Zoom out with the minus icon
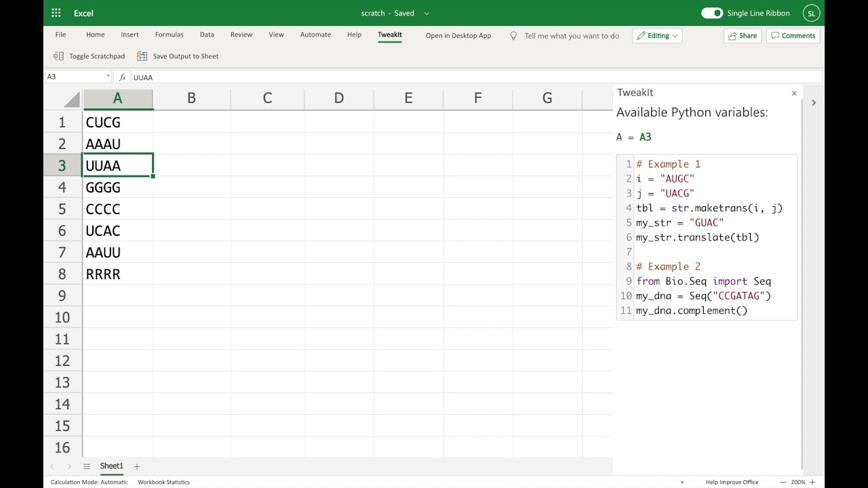The image size is (868, 488). pyautogui.click(x=783, y=482)
